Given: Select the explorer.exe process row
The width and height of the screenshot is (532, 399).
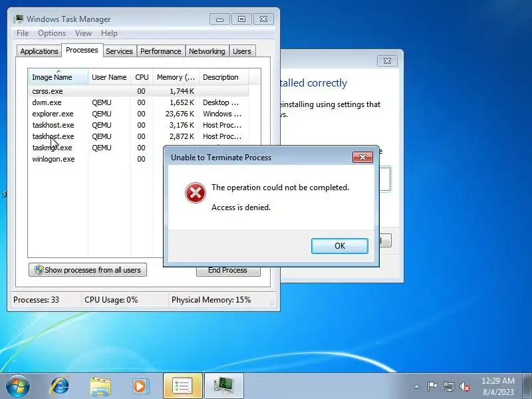Looking at the screenshot, I should point(138,114).
